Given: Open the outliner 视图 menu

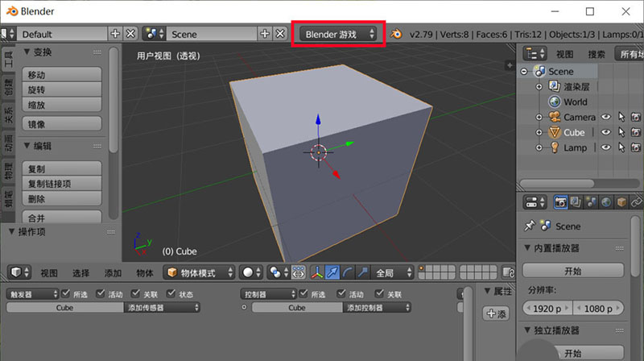Looking at the screenshot, I should [564, 54].
